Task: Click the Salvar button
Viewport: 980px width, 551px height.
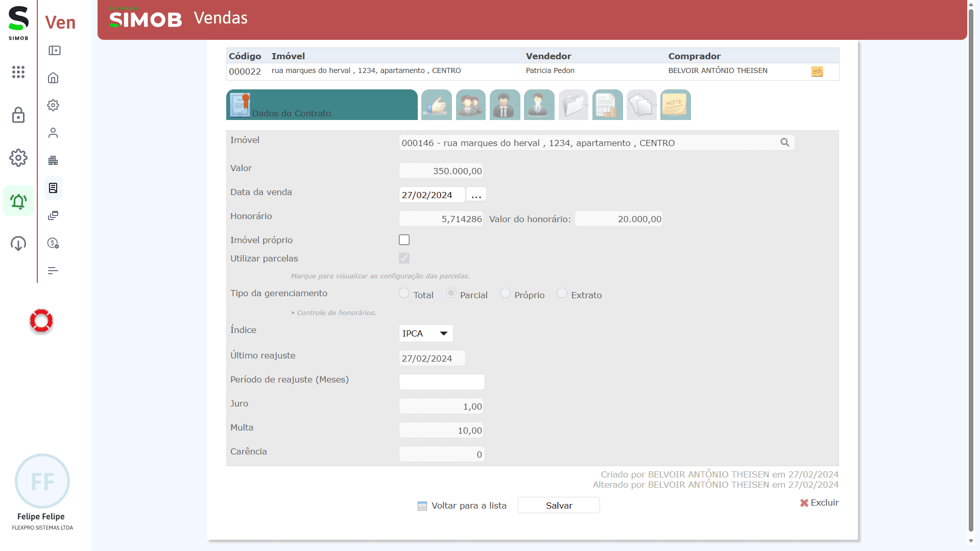Action: point(559,505)
